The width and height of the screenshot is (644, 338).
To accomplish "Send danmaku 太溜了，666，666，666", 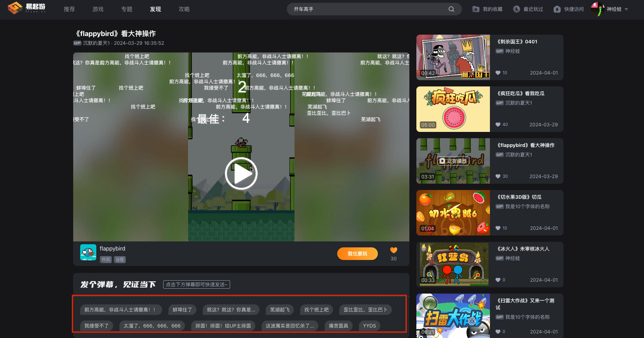I will point(152,326).
